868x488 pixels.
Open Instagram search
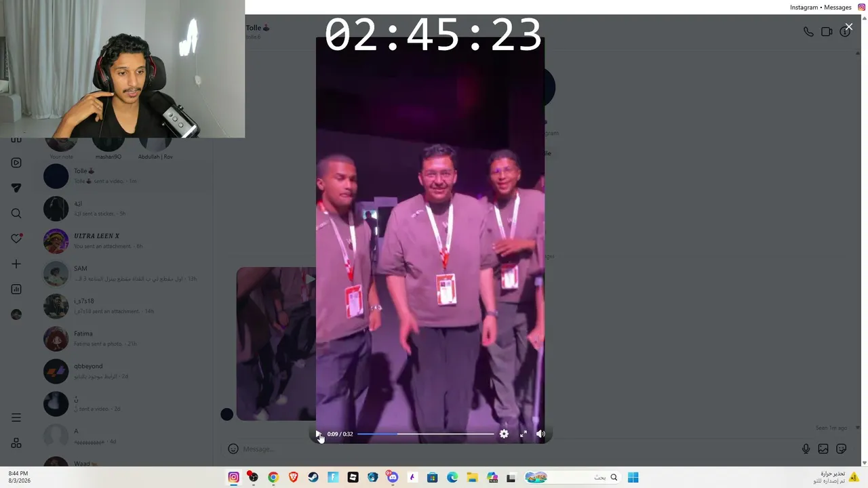(16, 213)
